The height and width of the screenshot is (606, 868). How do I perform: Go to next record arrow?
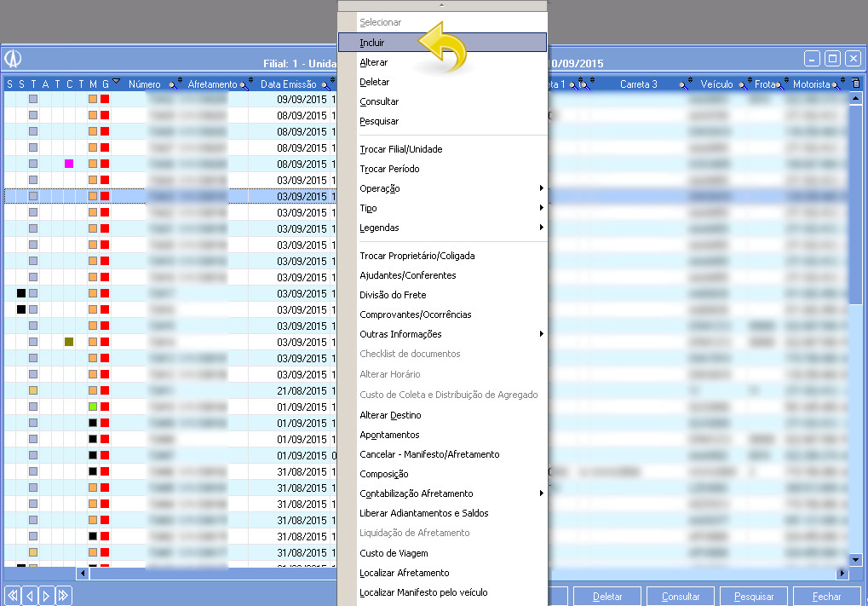coord(47,596)
